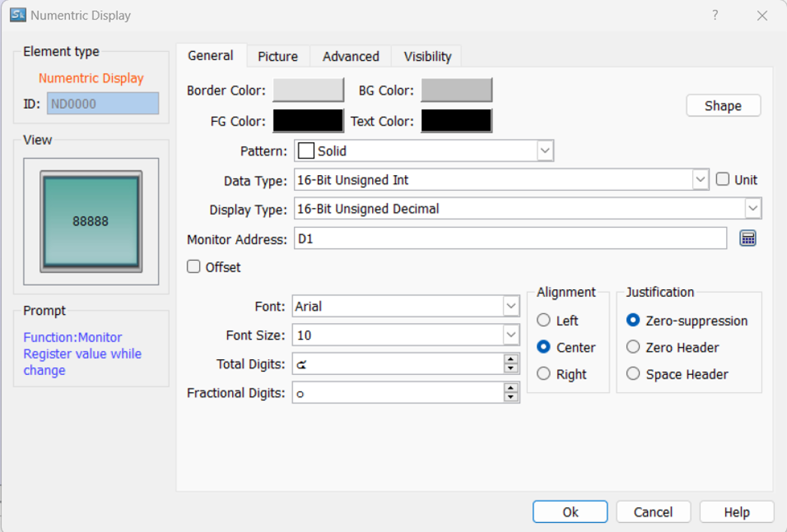Decrease Fractional Digits with down arrow

(511, 397)
